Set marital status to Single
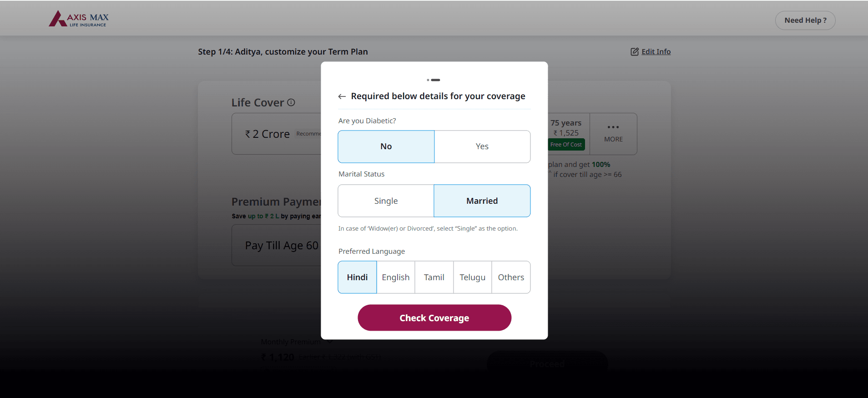This screenshot has height=398, width=868. [386, 201]
